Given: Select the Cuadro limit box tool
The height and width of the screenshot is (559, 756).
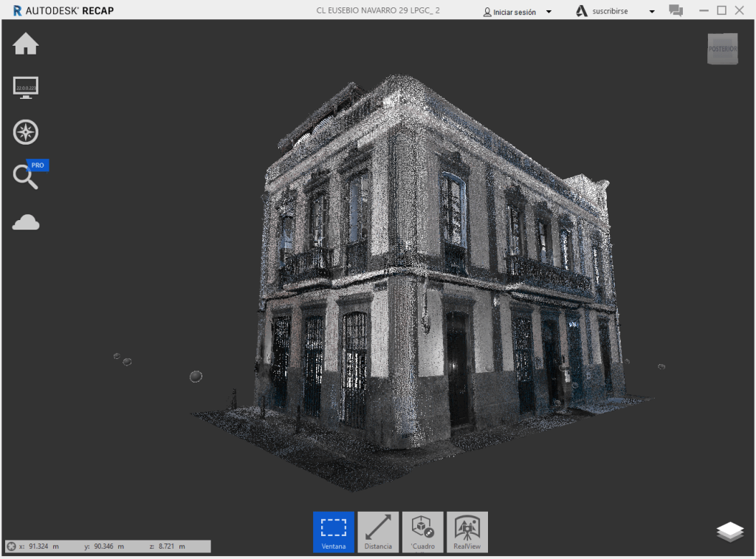Looking at the screenshot, I should click(x=422, y=532).
